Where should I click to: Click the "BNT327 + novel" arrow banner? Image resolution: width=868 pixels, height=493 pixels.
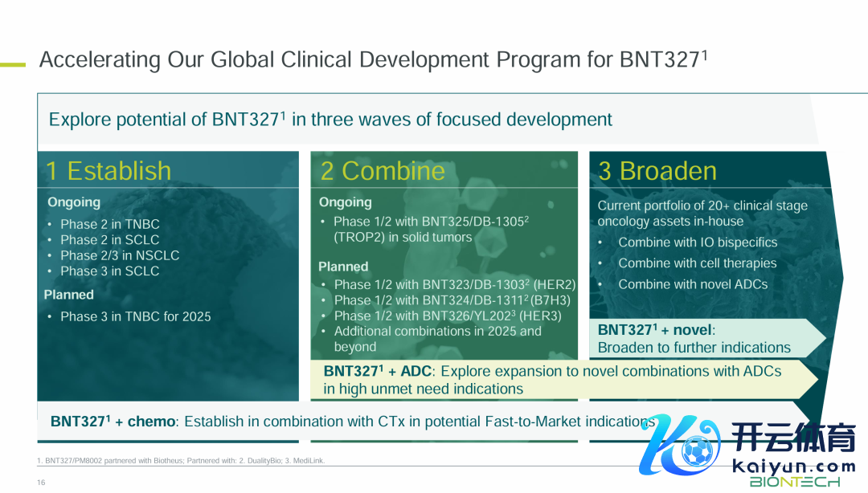tap(694, 339)
